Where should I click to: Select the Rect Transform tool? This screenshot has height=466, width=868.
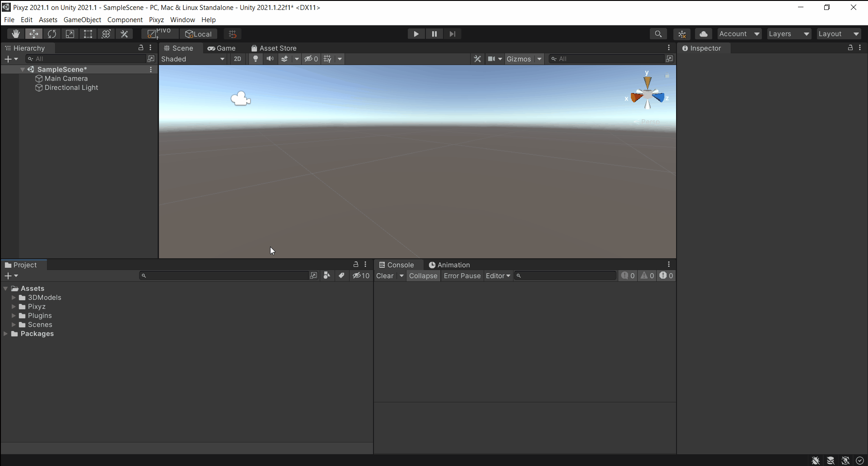tap(88, 34)
